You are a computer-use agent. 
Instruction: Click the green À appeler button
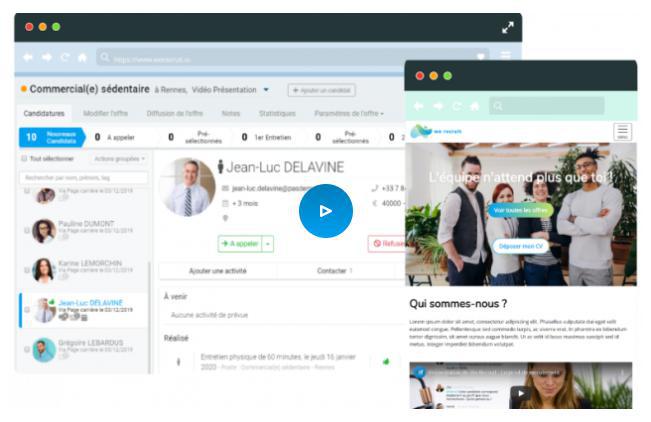240,244
